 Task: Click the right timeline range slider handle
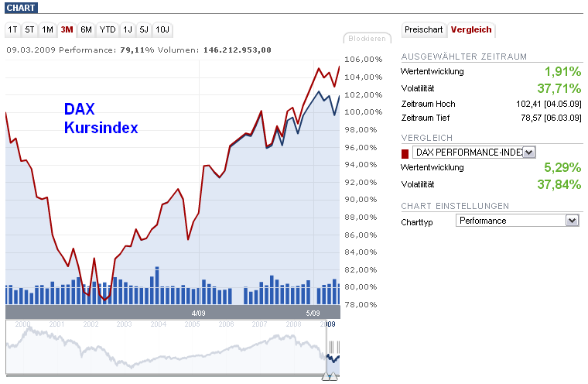pyautogui.click(x=334, y=376)
